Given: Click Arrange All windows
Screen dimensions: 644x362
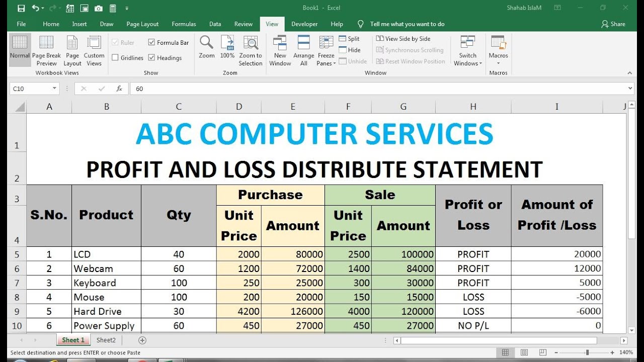Looking at the screenshot, I should pos(304,50).
